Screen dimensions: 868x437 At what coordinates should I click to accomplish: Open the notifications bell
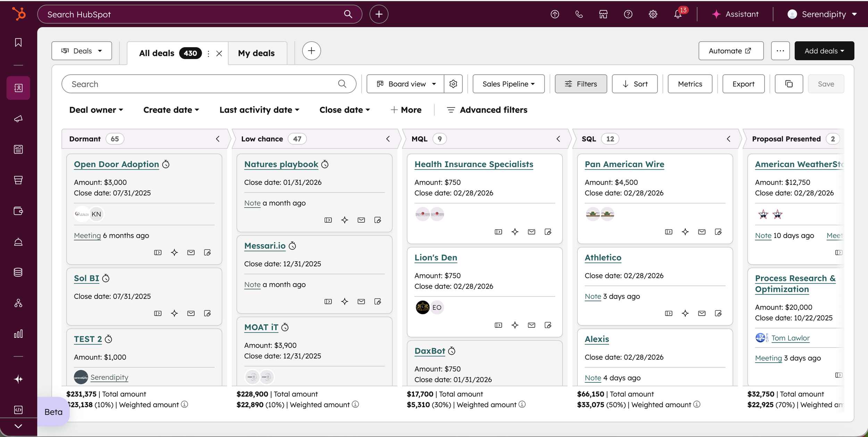coord(677,14)
